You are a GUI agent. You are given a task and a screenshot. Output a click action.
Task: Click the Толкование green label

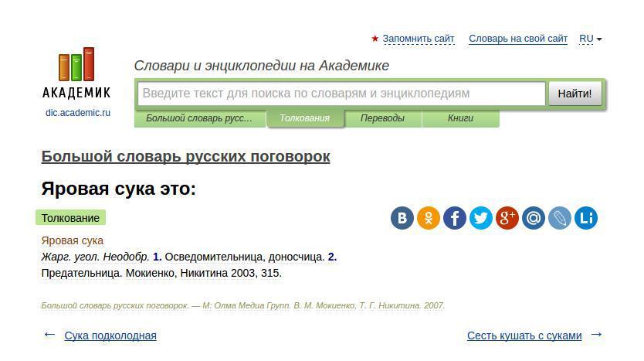click(70, 218)
